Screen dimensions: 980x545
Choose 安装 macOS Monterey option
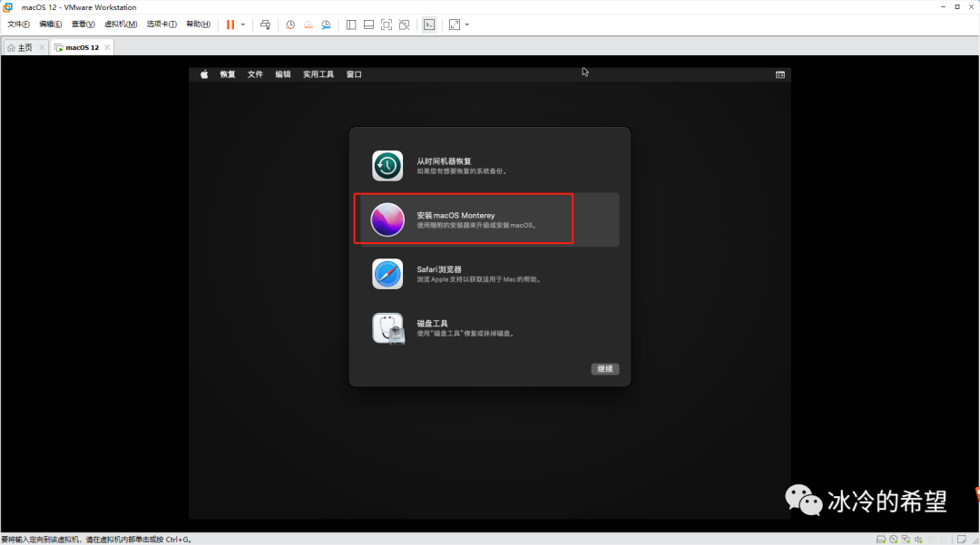coord(489,219)
